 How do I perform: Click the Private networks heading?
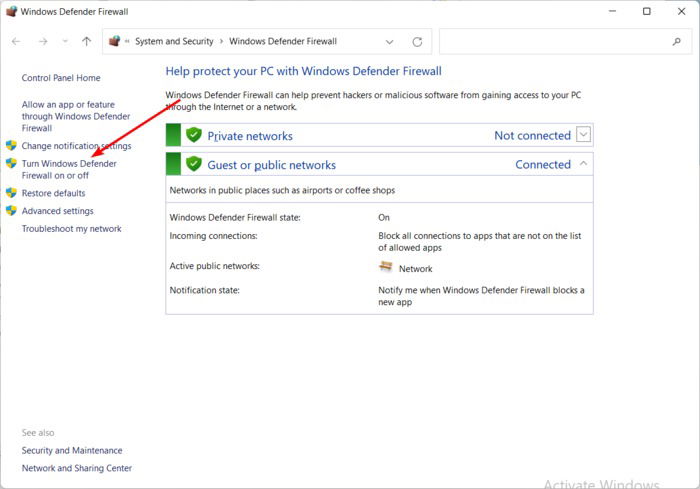[x=250, y=136]
